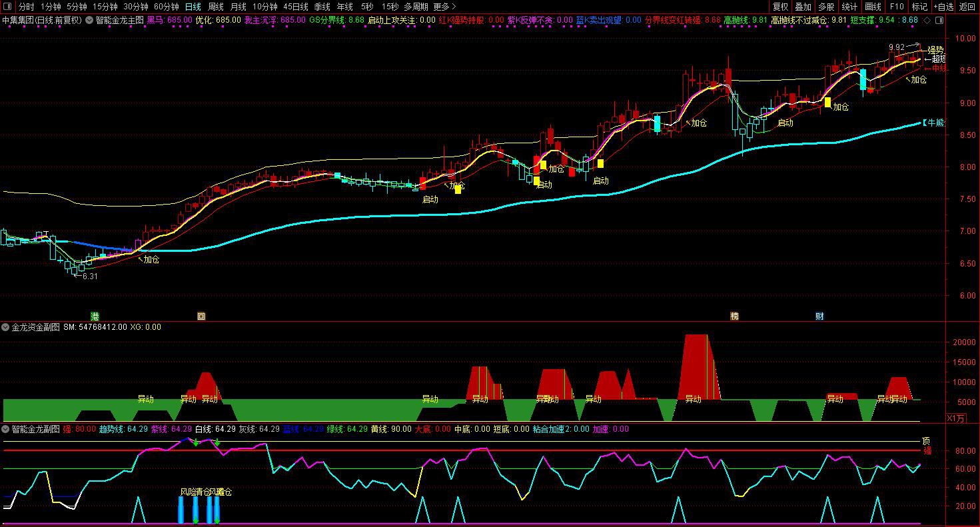Select the 日线 daily period tab
980x527 pixels.
pos(193,7)
